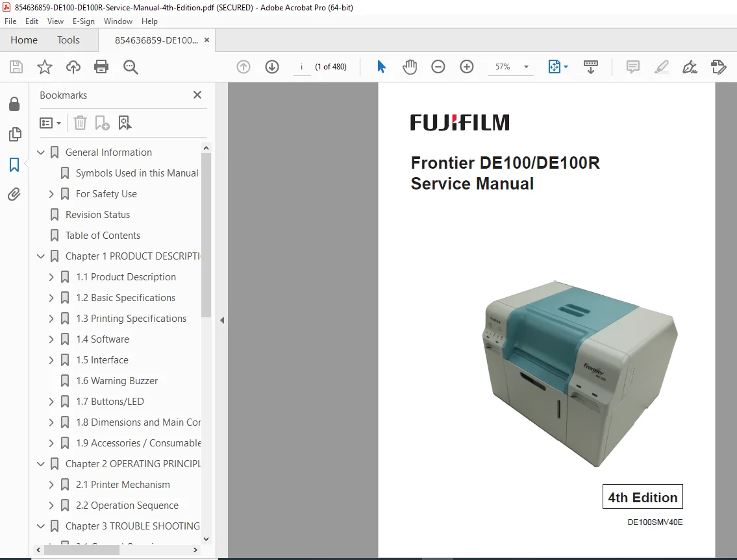Jump to Revision Status bookmark
The image size is (737, 560).
coord(97,215)
